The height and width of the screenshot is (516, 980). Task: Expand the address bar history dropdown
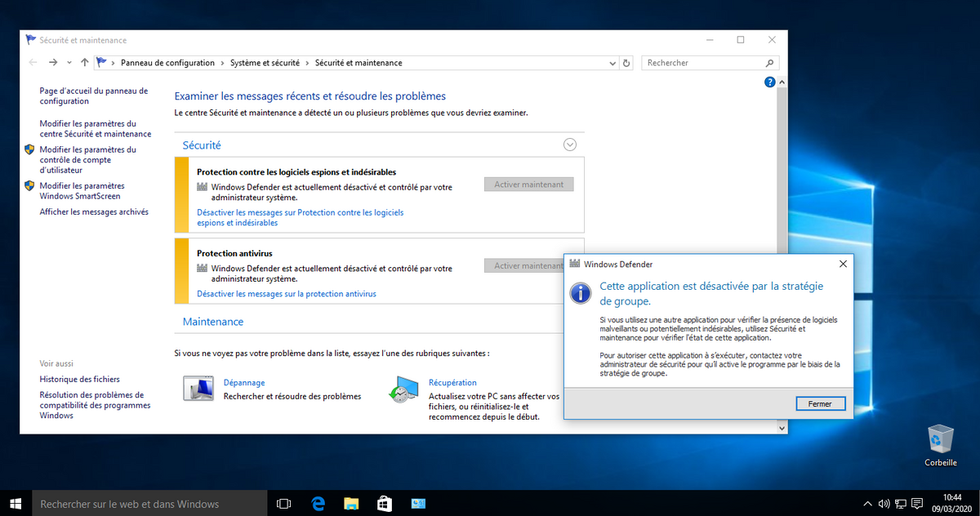pyautogui.click(x=612, y=63)
